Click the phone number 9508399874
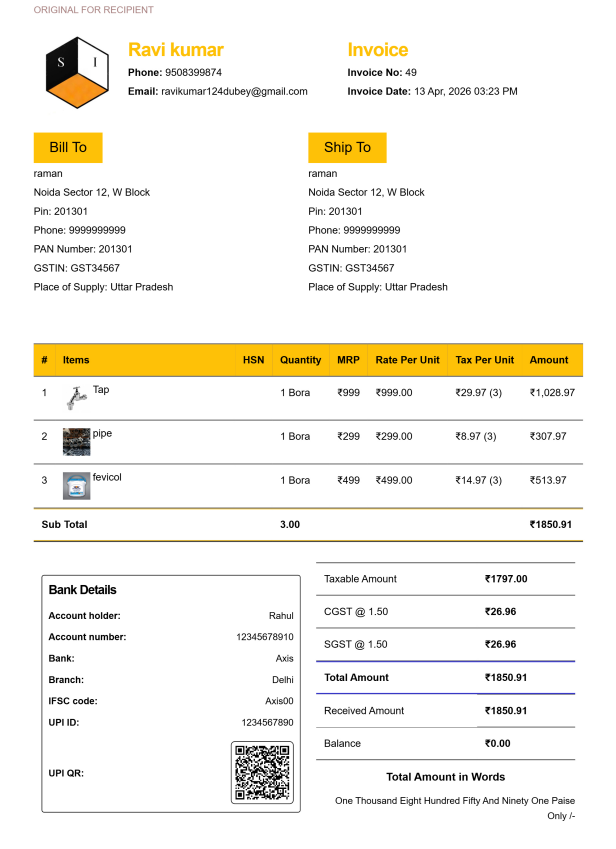616x849 pixels. pos(193,73)
